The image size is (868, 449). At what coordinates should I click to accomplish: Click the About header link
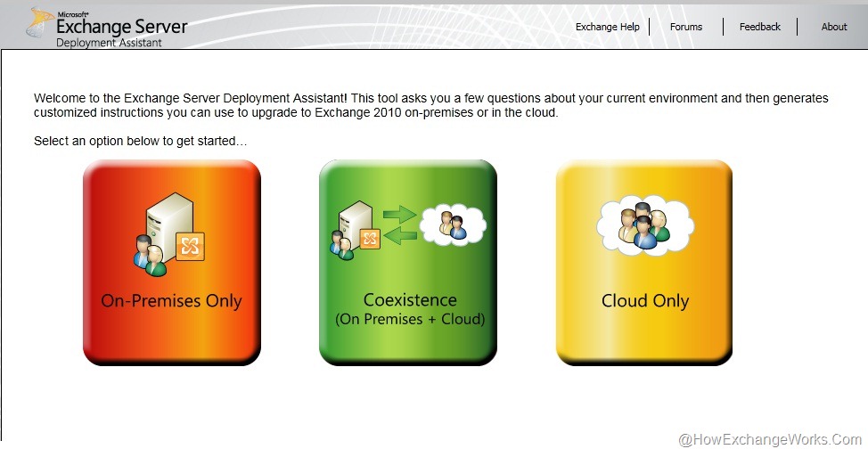[x=834, y=27]
